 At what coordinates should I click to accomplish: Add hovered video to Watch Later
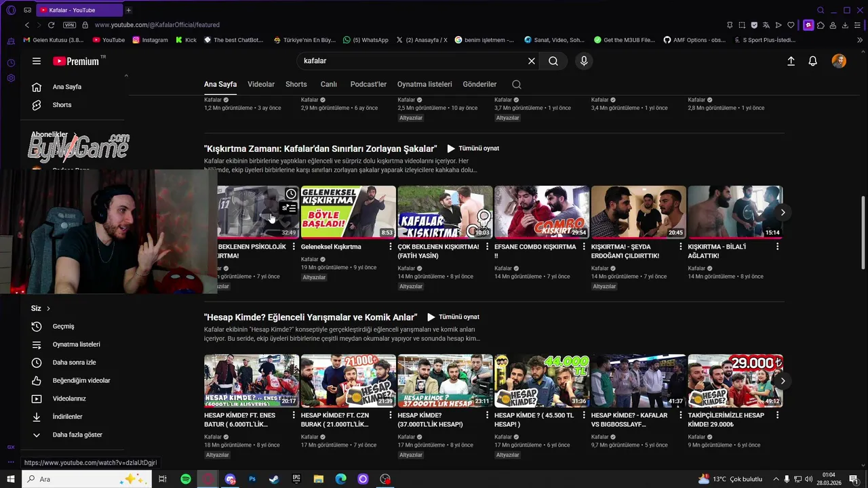click(x=291, y=194)
